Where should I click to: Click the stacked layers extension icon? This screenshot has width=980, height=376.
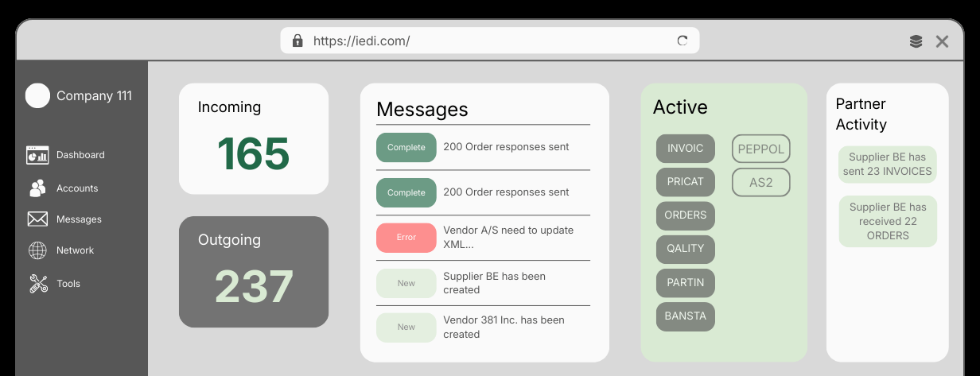pos(916,41)
